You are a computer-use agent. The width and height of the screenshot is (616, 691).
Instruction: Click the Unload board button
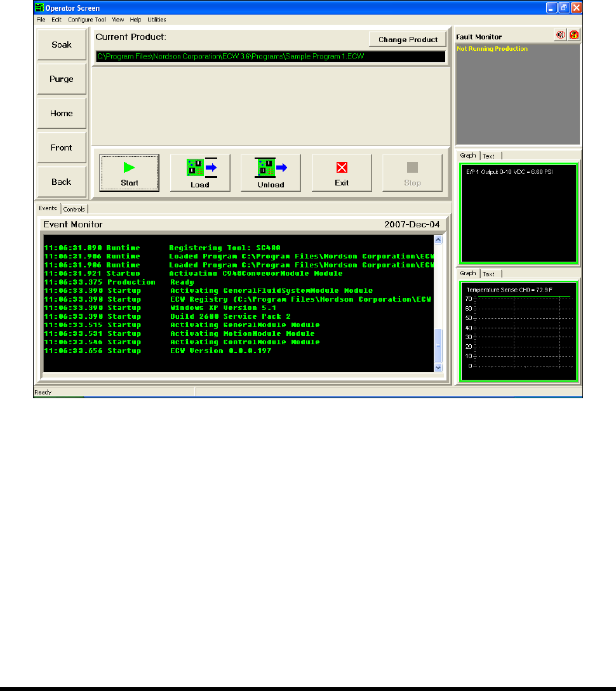271,173
